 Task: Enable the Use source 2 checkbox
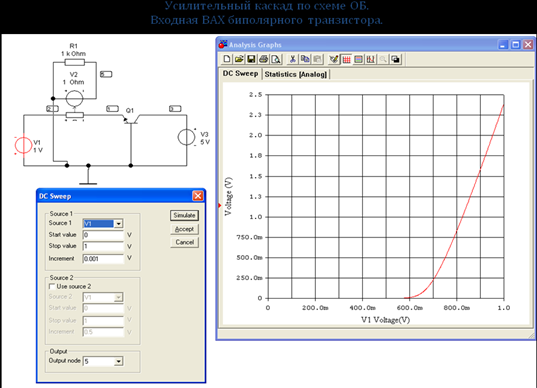pos(52,286)
